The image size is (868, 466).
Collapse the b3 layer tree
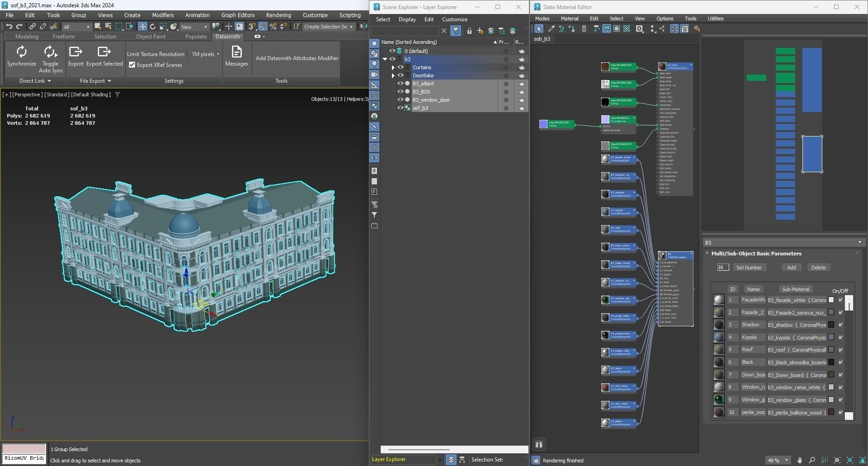[385, 59]
